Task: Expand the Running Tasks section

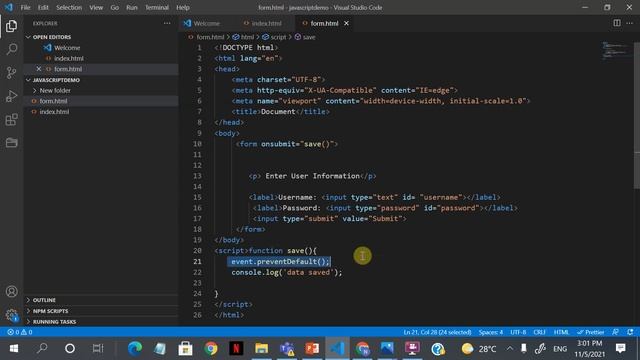Action: (x=54, y=322)
